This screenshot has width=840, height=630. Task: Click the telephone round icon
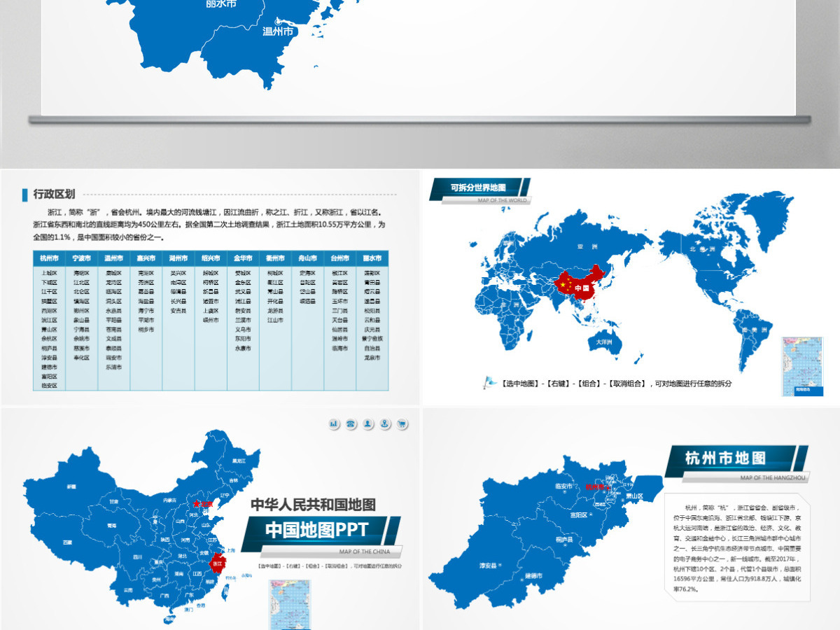pyautogui.click(x=351, y=424)
